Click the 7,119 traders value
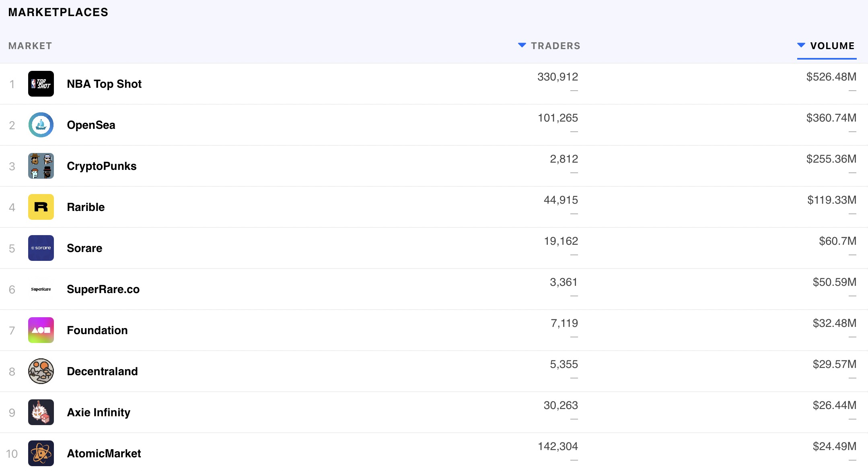 pos(564,323)
